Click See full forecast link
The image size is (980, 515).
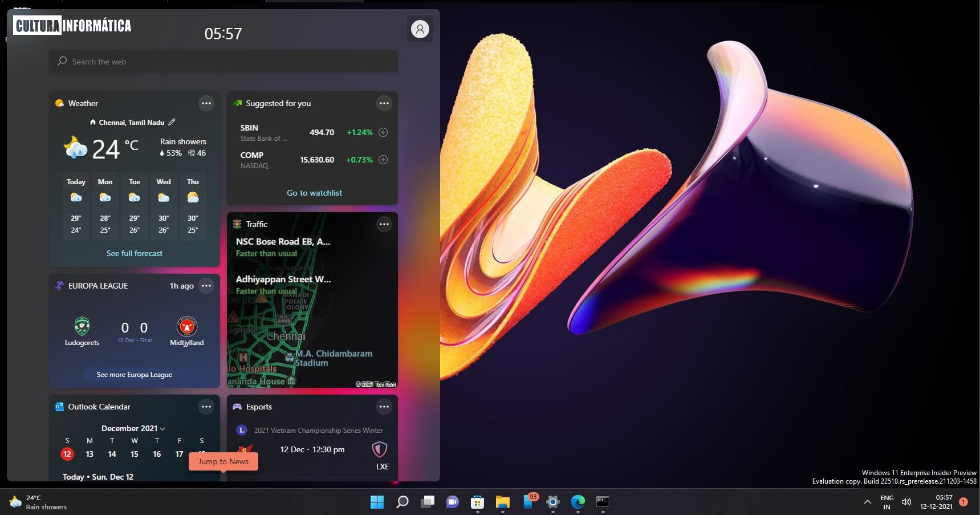(x=135, y=253)
